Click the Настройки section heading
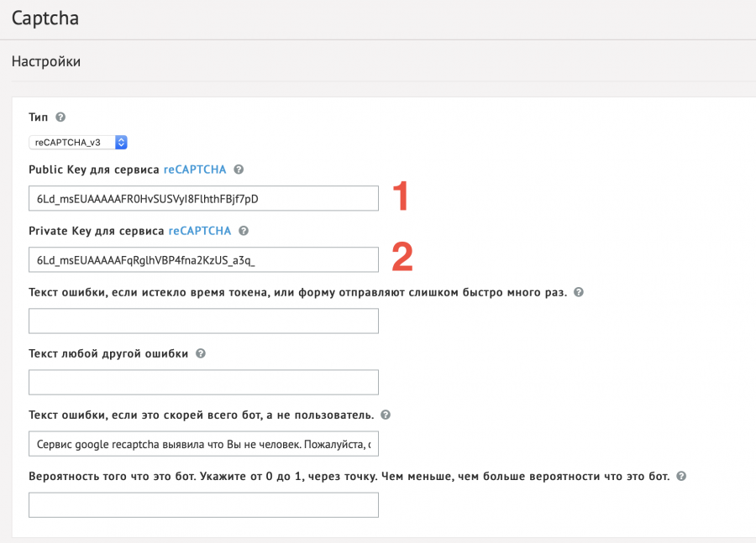Image resolution: width=756 pixels, height=543 pixels. (46, 61)
